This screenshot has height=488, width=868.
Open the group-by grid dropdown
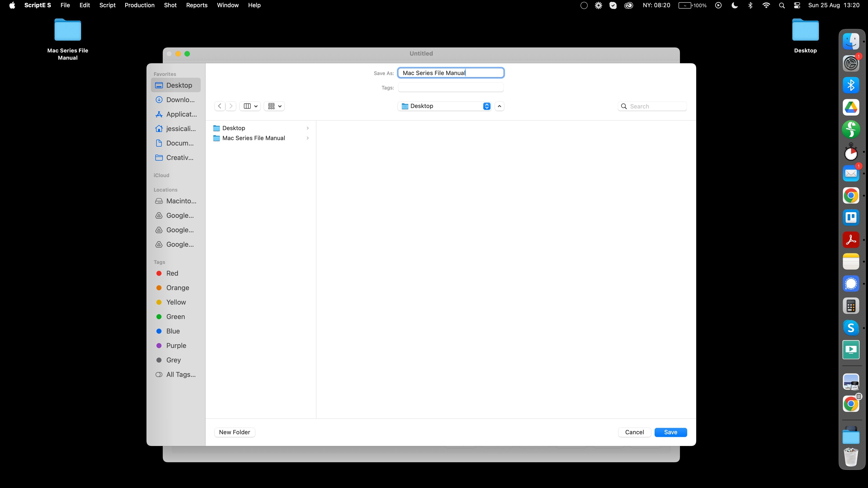[274, 106]
